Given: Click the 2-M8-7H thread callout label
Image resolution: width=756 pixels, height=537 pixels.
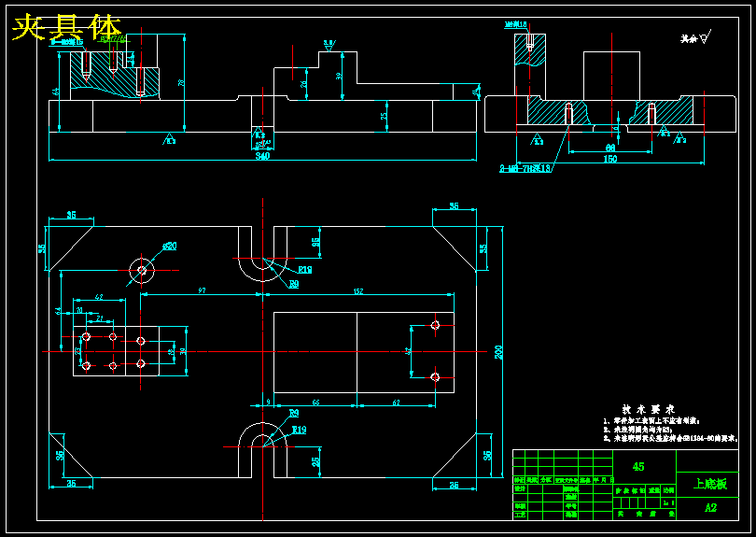Looking at the screenshot, I should pyautogui.click(x=525, y=168).
